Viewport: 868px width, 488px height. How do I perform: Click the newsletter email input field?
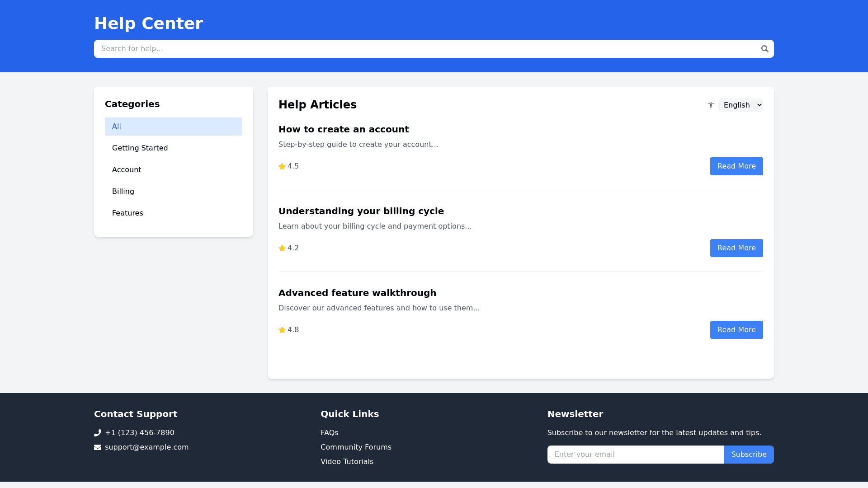(635, 455)
